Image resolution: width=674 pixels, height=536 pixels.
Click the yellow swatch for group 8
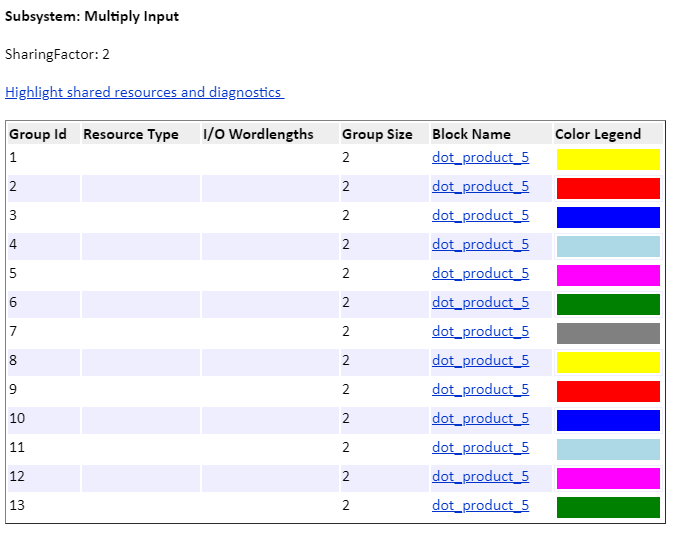[608, 362]
